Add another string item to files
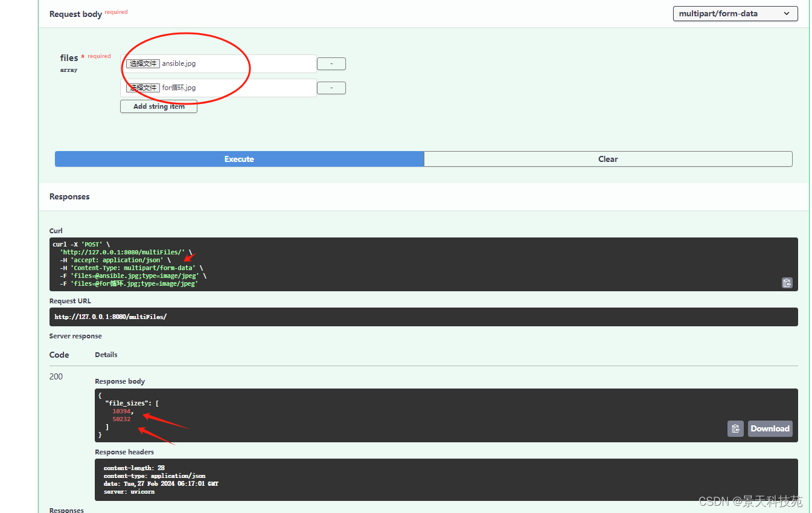The image size is (812, 513). click(159, 106)
